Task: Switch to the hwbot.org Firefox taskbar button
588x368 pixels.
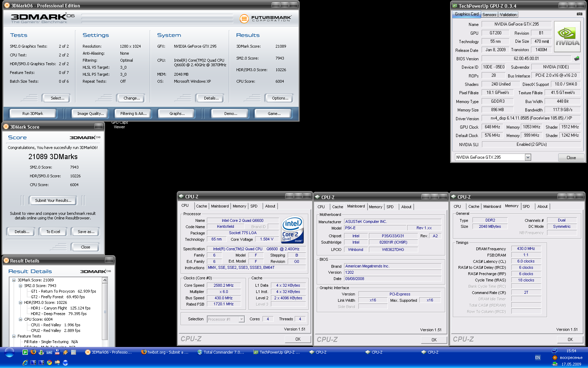Action: tap(165, 352)
